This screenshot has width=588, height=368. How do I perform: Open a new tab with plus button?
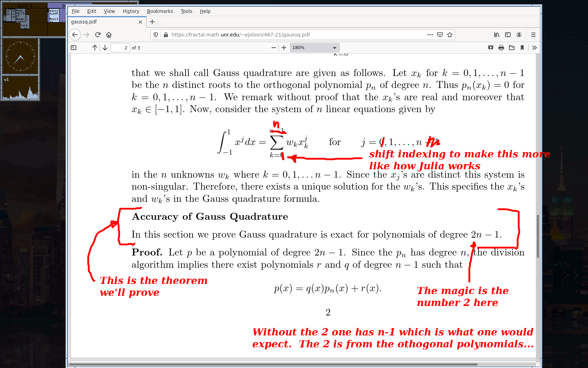[152, 22]
